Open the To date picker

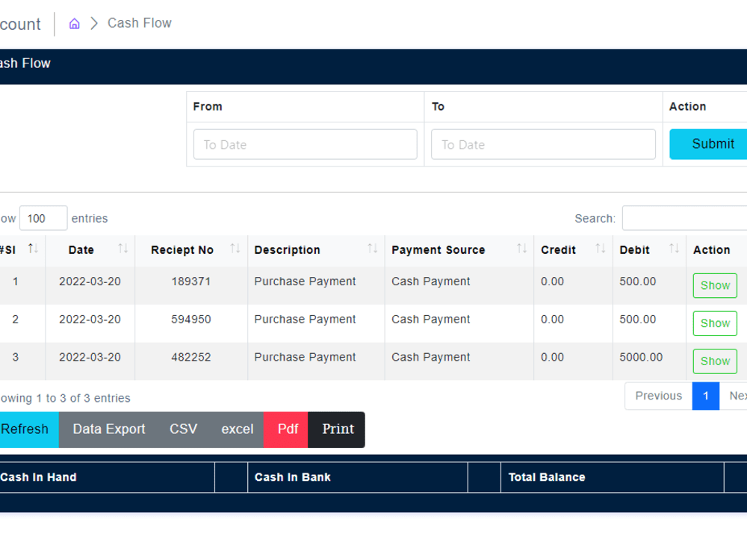[543, 144]
